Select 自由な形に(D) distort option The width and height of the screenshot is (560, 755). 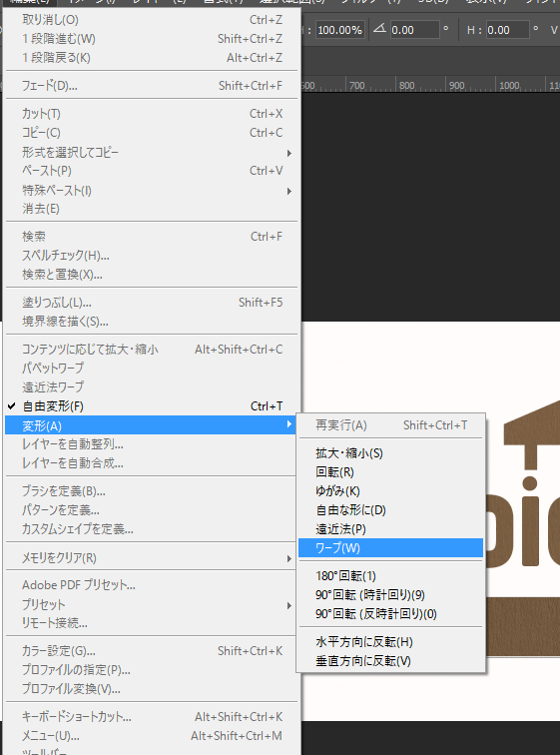pos(390,510)
